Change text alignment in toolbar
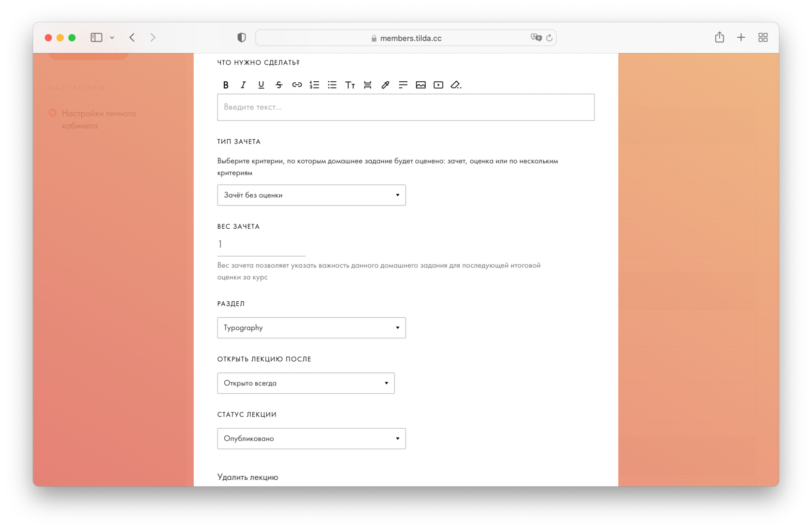 403,85
